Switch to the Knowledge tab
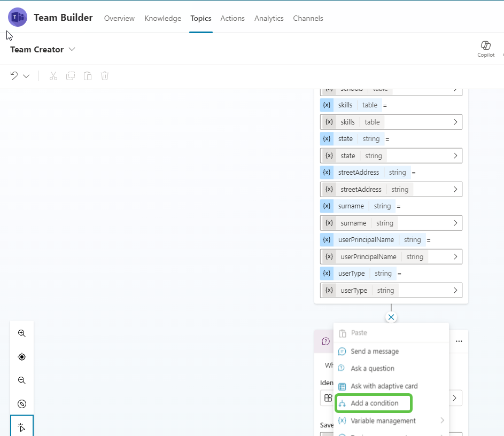 (x=162, y=18)
